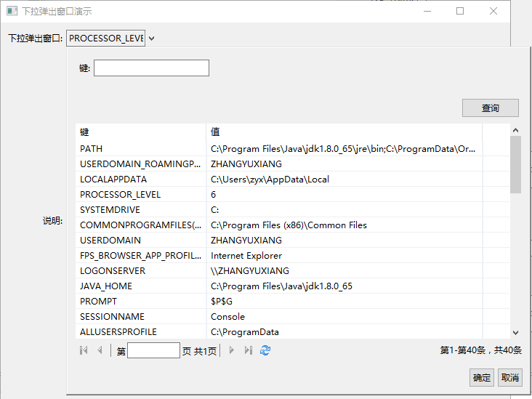
Task: Jump to last page icon
Action: click(249, 350)
